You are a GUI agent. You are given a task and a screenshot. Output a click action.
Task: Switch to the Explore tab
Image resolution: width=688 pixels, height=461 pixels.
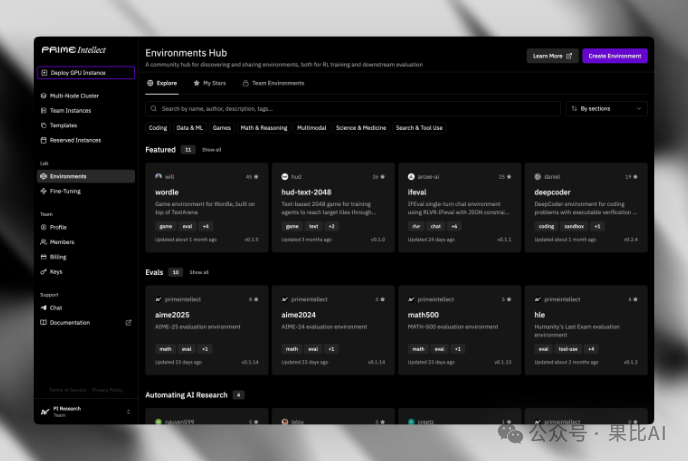(x=162, y=83)
